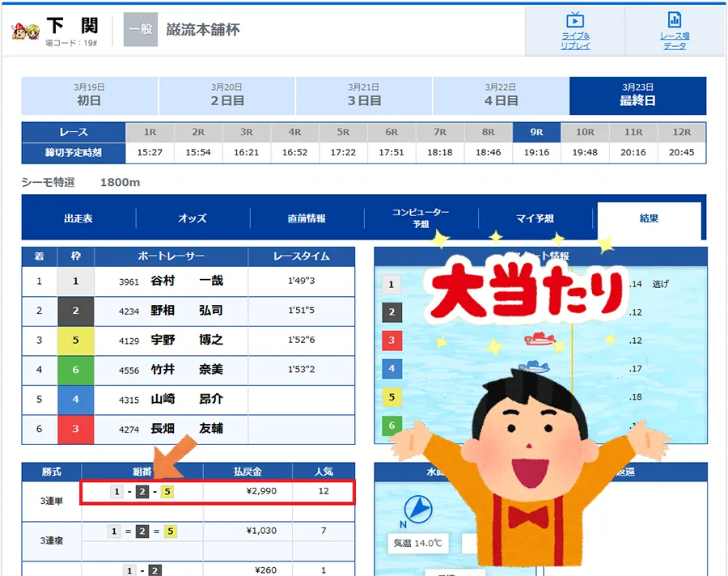Screen dimensions: 728x576
Task: Select race 12R in the race row
Action: coord(681,132)
